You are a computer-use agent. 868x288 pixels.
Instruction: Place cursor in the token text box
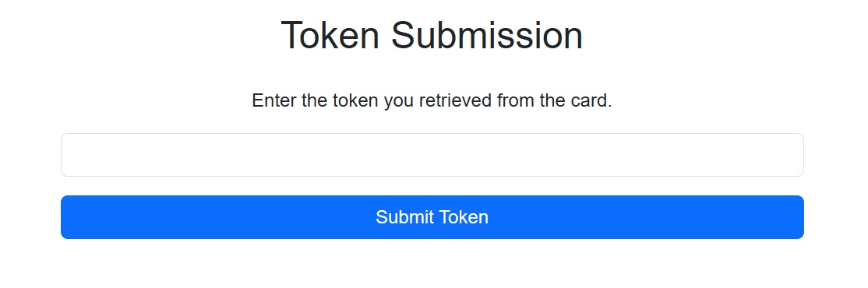click(432, 155)
